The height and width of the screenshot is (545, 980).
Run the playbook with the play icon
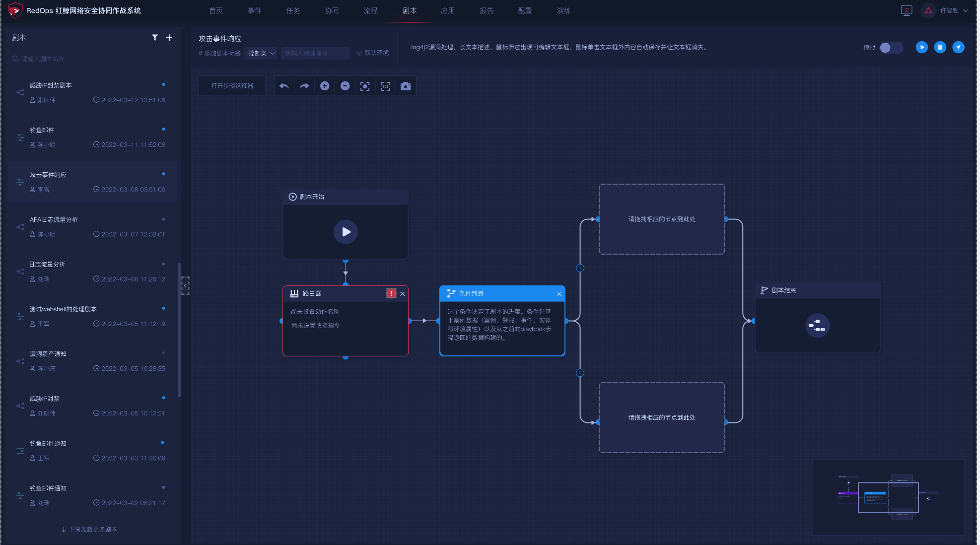[922, 47]
